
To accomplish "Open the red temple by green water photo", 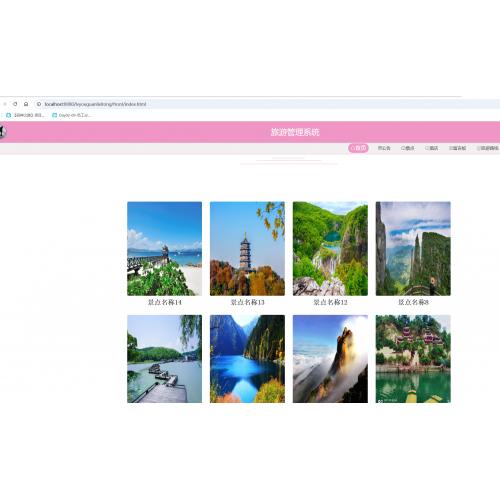I will click(x=413, y=359).
